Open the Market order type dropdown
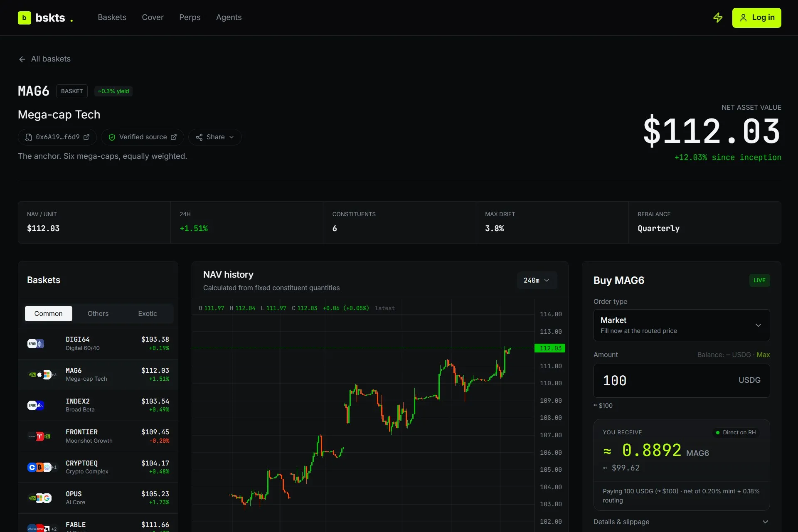 coord(682,325)
